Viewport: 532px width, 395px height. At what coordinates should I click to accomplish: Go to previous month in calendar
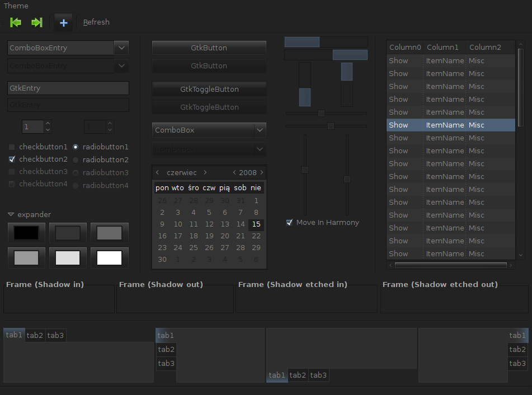(158, 173)
